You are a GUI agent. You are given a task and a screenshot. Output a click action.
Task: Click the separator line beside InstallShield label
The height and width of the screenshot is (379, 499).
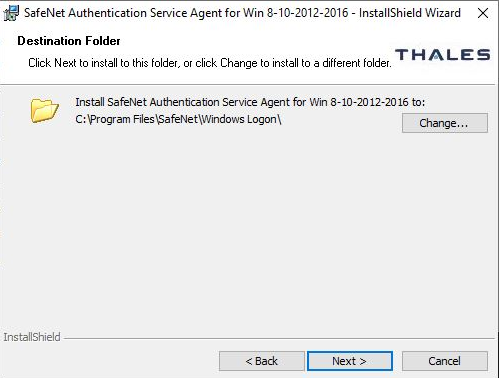coord(279,339)
